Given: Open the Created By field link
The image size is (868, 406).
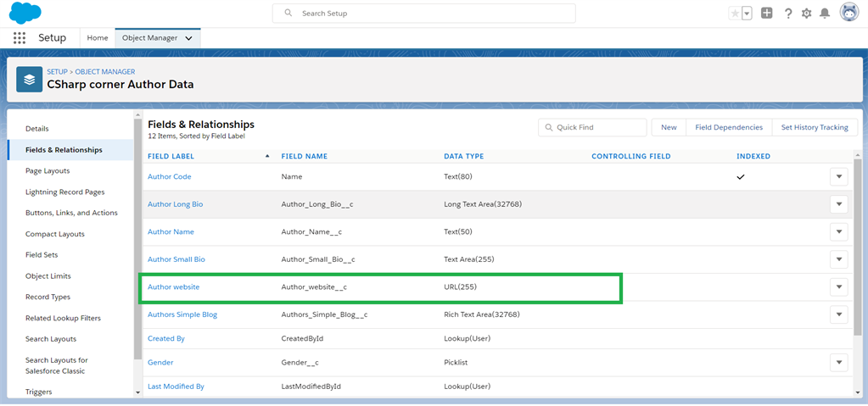Looking at the screenshot, I should (166, 338).
